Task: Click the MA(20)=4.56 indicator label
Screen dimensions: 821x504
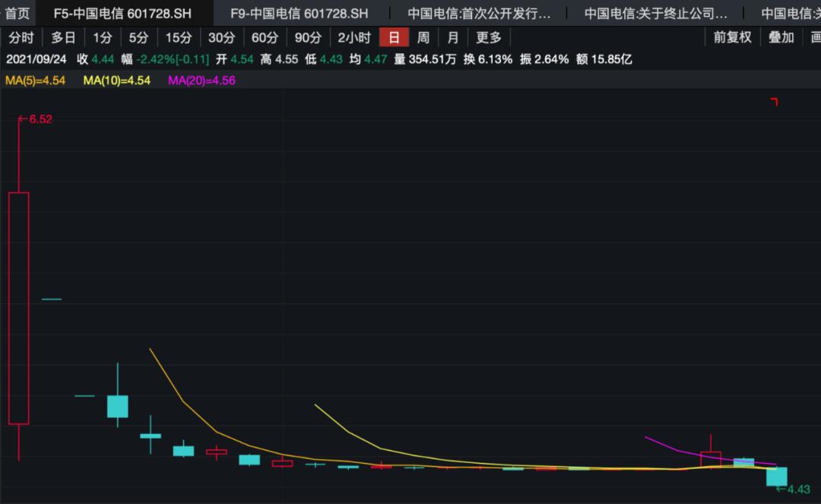Action: click(x=201, y=81)
